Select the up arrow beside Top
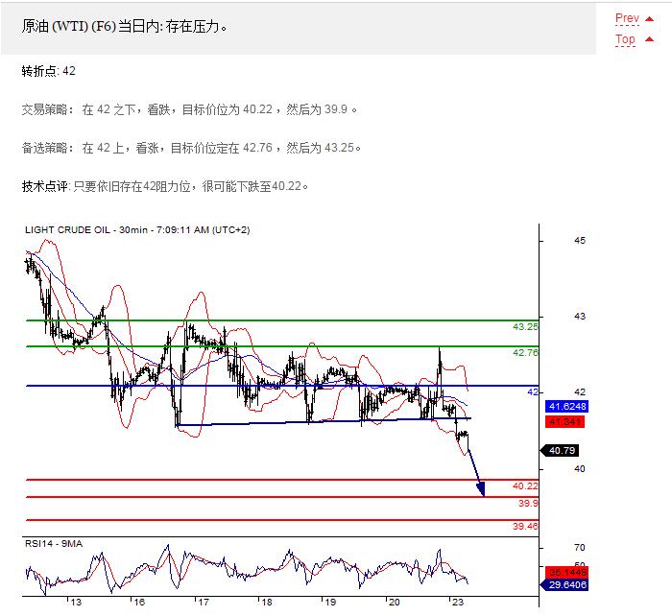This screenshot has width=672, height=616. pyautogui.click(x=650, y=39)
